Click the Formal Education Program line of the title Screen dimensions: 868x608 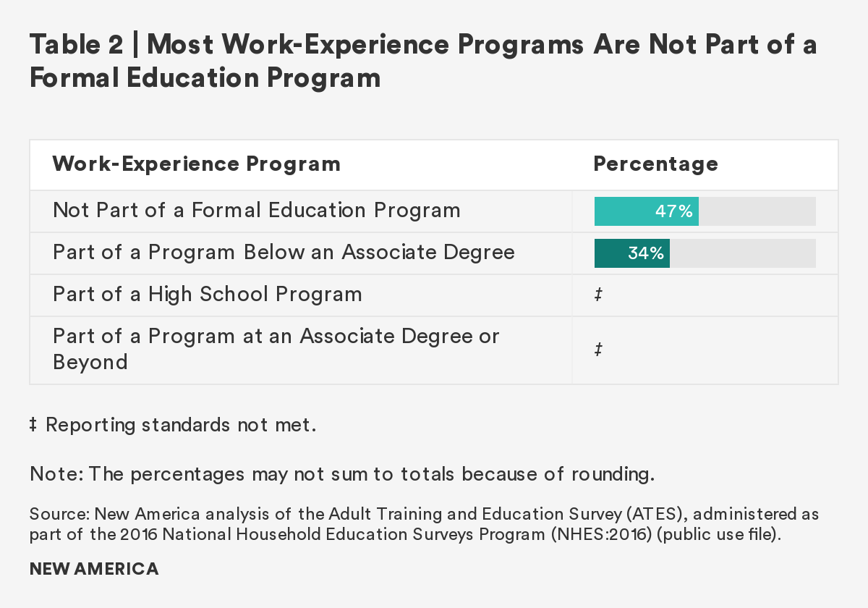pos(205,77)
